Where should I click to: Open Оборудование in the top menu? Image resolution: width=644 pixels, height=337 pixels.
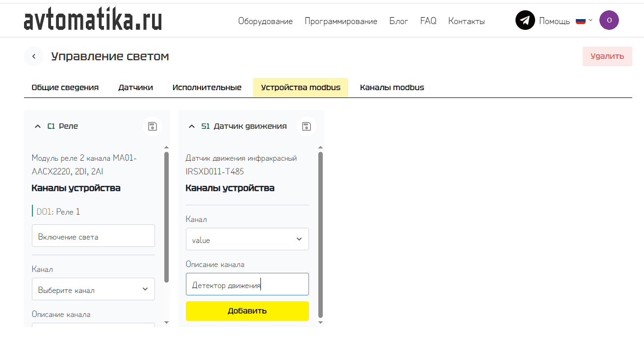265,21
